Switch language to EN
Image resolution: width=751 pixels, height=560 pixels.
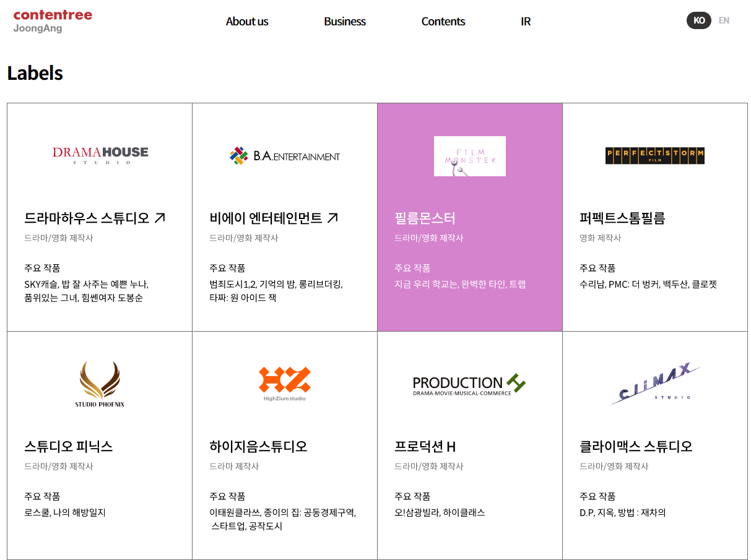(724, 20)
